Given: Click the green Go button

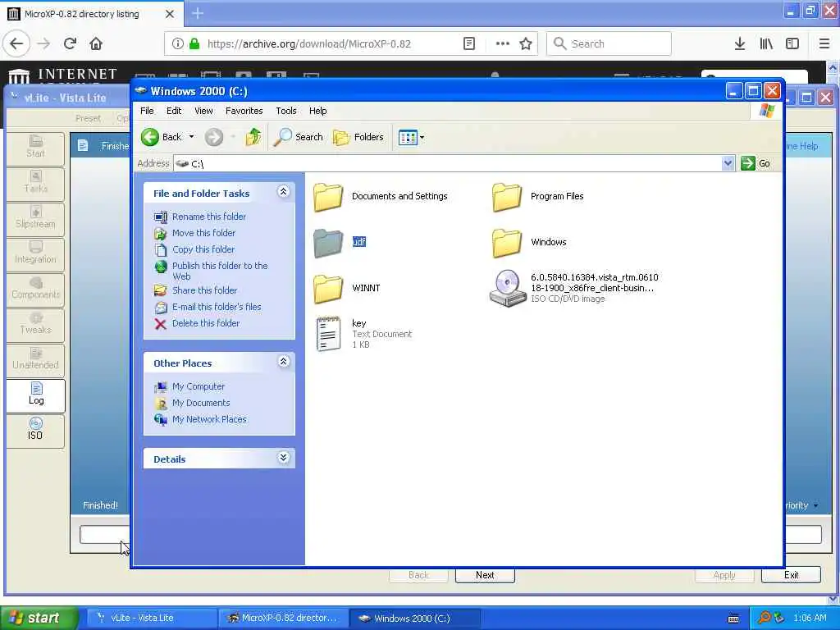Looking at the screenshot, I should [756, 163].
